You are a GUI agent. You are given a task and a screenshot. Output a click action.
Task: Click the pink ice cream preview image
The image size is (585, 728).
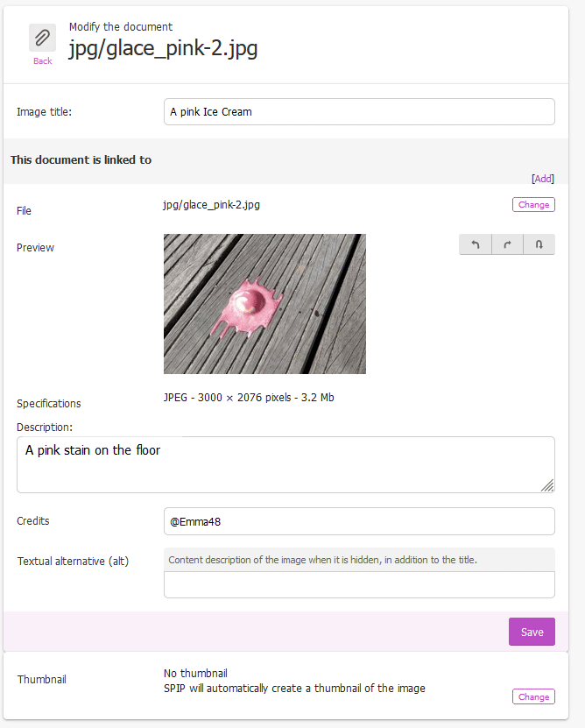click(x=264, y=304)
